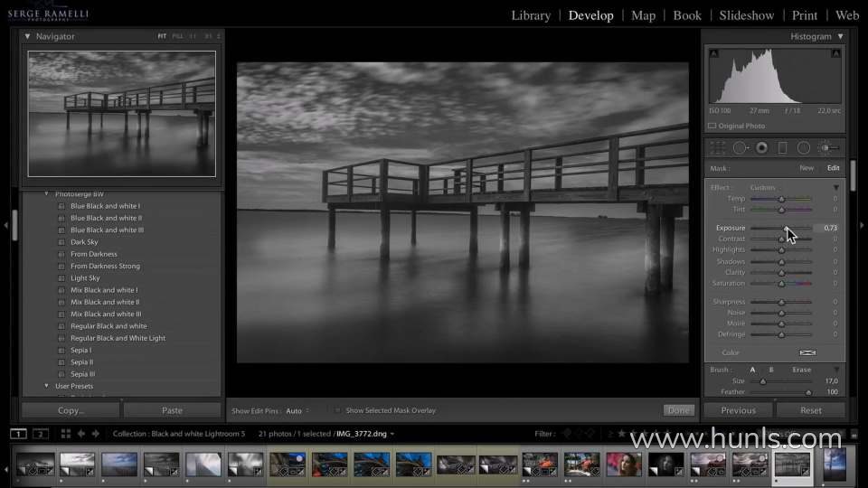Click the Exposure value field 0,73

[830, 228]
